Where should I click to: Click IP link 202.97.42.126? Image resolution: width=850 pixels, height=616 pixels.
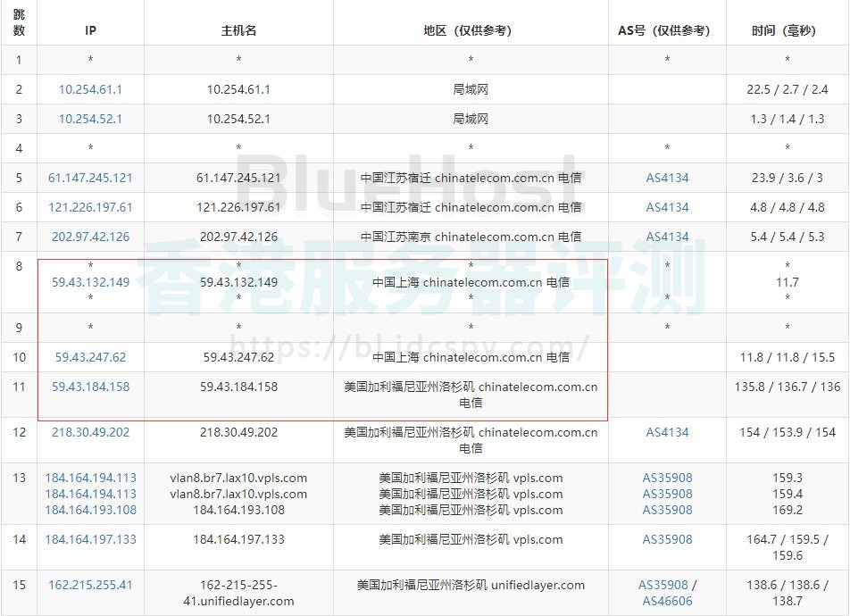tap(90, 237)
